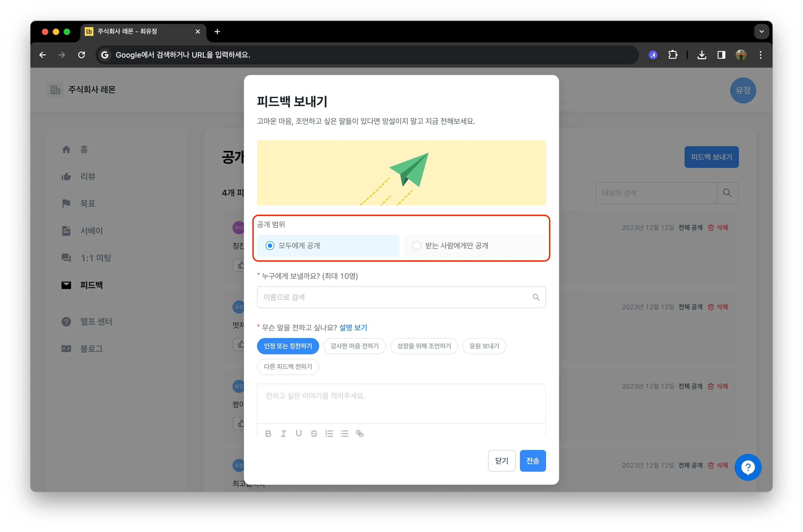Viewport: 803px width, 532px height.
Task: Open a new browser tab
Action: pos(218,32)
